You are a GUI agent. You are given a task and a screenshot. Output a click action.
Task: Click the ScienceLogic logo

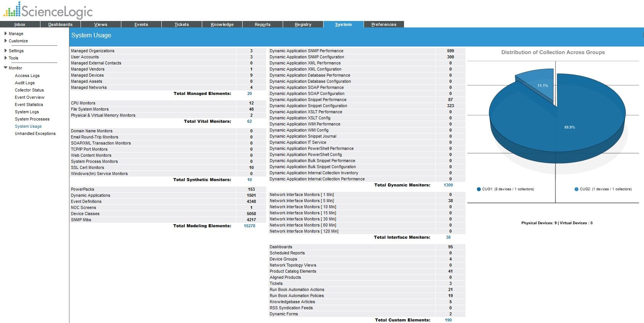48,11
